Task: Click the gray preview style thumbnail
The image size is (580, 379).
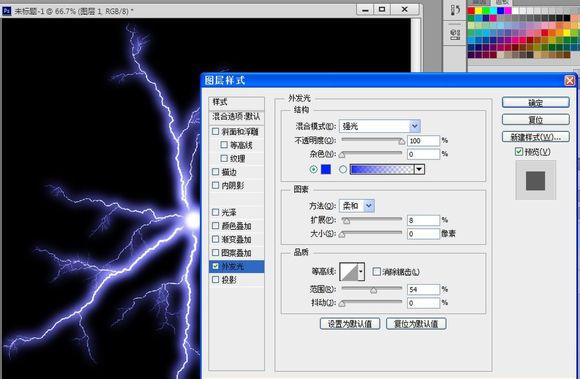Action: point(535,181)
